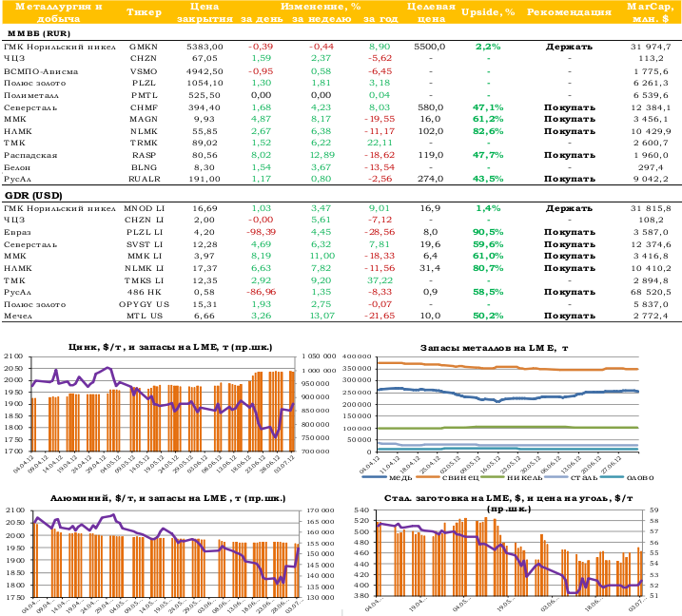The height and width of the screenshot is (616, 682).
Task: Select the SVST LI ticker cell
Action: [145, 244]
